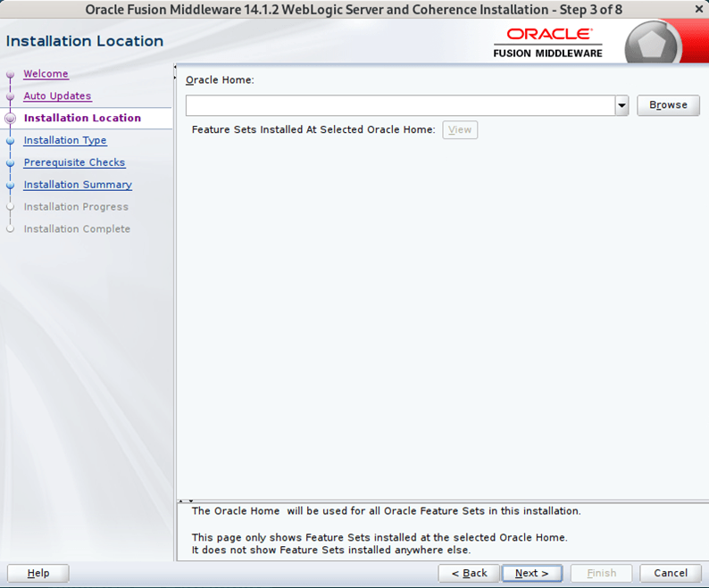
Task: Click the Oracle Fusion Middleware logo
Action: coord(548,44)
